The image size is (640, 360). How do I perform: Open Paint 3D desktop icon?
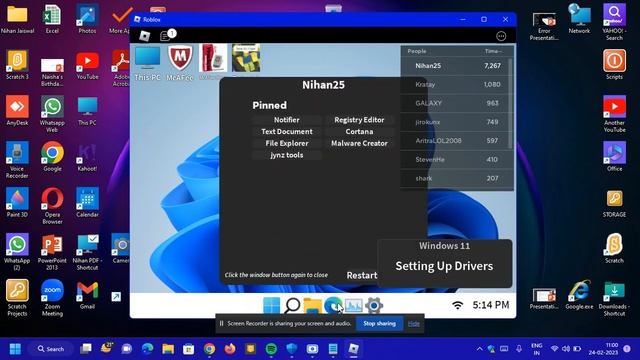click(x=17, y=202)
